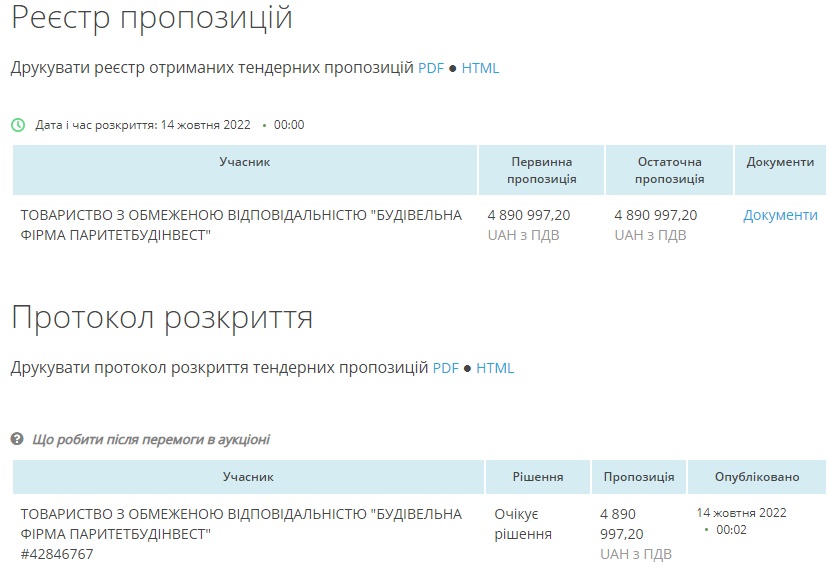The height and width of the screenshot is (579, 829).
Task: Open PDF of the disclosure protocol
Action: (x=446, y=368)
